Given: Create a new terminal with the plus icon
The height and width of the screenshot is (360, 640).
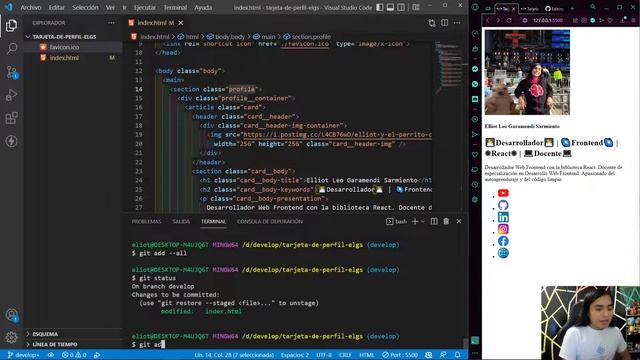Looking at the screenshot, I should coord(415,221).
